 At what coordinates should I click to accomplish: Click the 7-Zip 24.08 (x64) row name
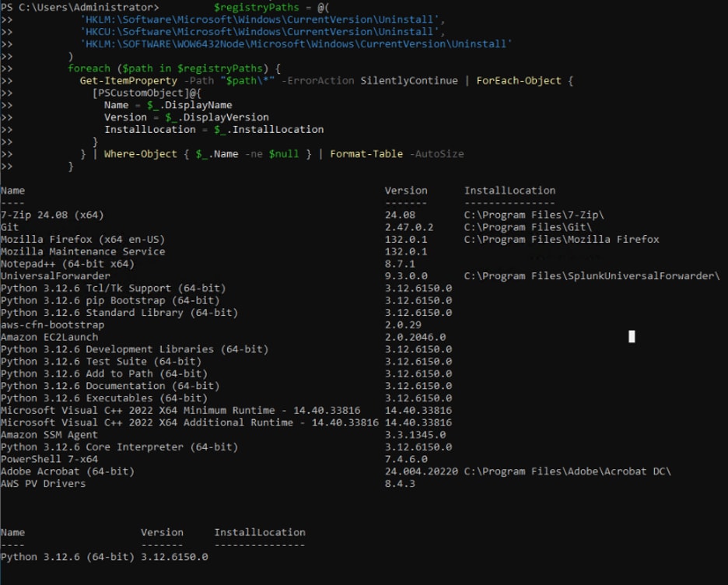pyautogui.click(x=52, y=215)
